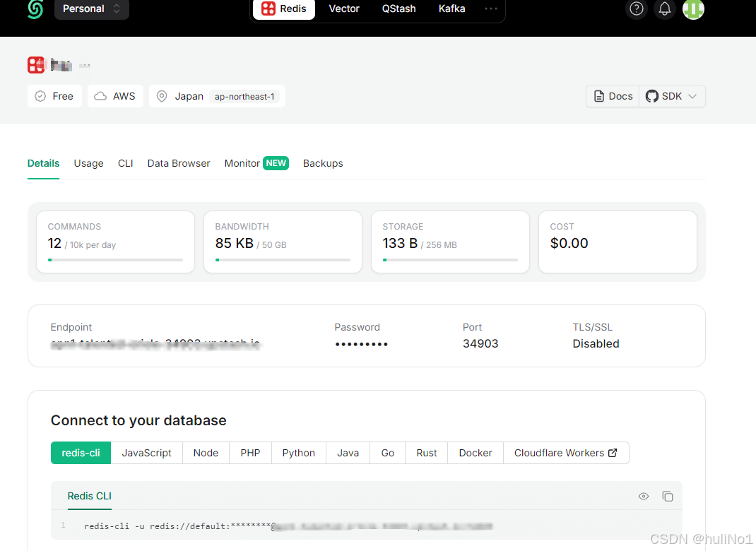
Task: Select the Python connection tab
Action: tap(298, 453)
